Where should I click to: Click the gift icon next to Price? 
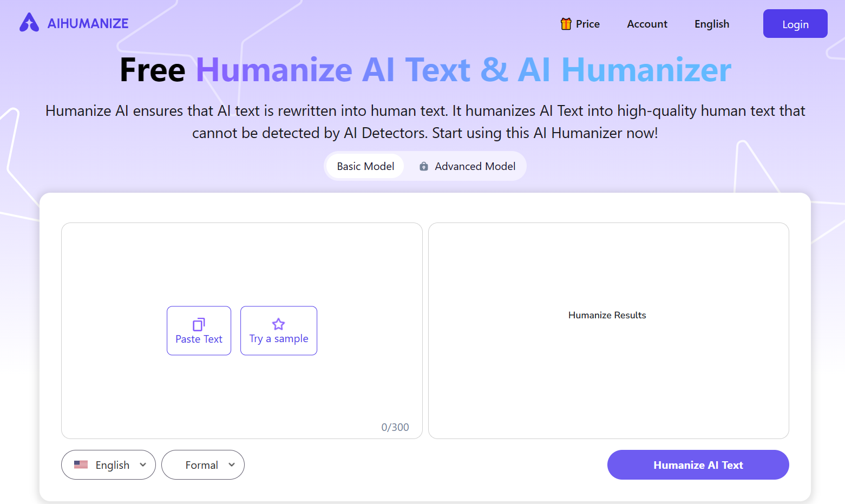coord(565,24)
